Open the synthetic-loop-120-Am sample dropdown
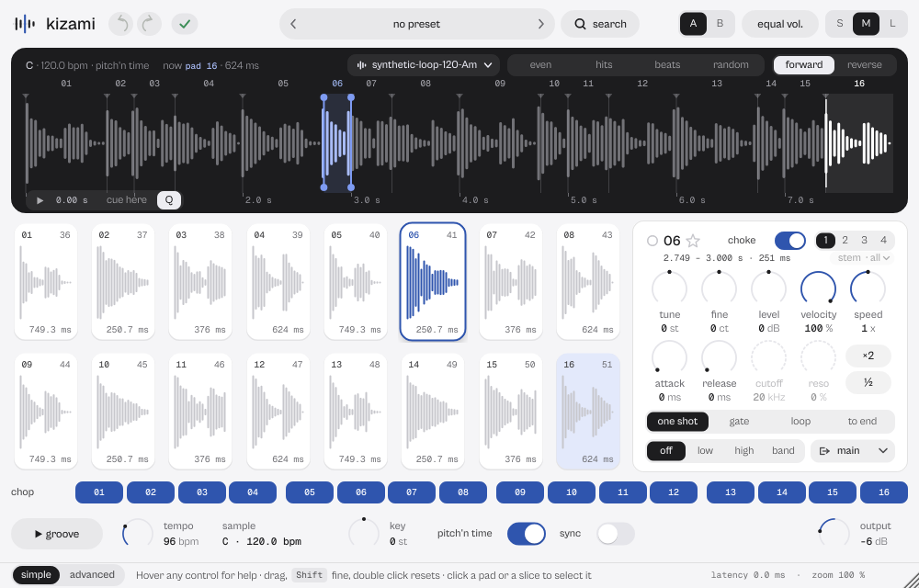Image resolution: width=919 pixels, height=588 pixels. [x=424, y=65]
